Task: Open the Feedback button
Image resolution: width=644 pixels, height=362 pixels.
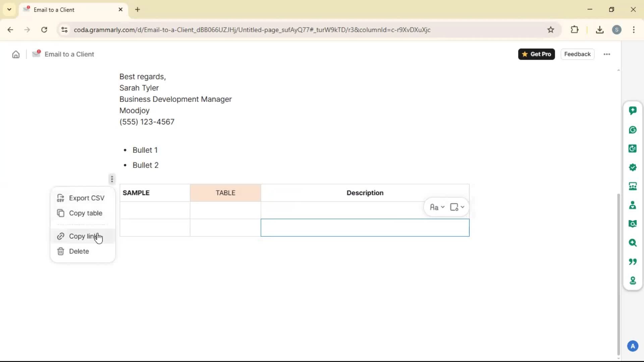Action: (577, 54)
